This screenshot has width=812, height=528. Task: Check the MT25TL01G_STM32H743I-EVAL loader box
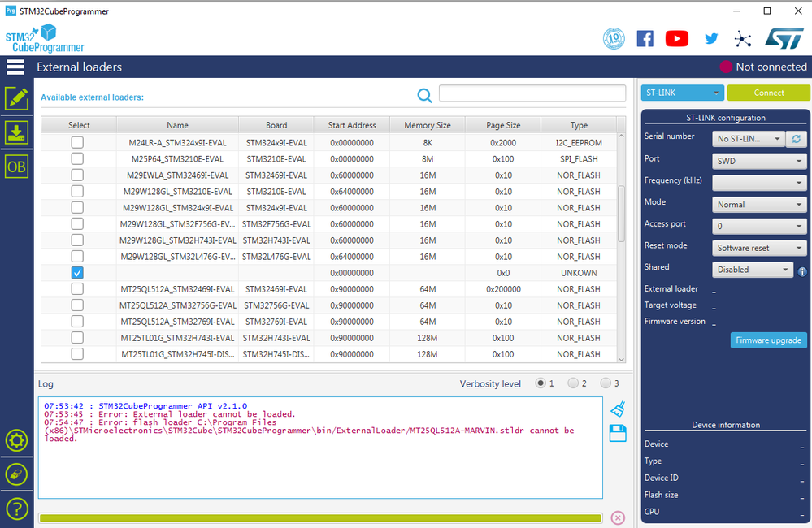click(x=77, y=337)
